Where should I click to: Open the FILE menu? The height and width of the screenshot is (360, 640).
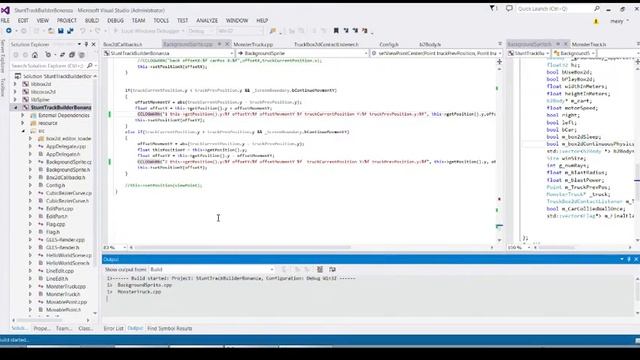point(5,20)
